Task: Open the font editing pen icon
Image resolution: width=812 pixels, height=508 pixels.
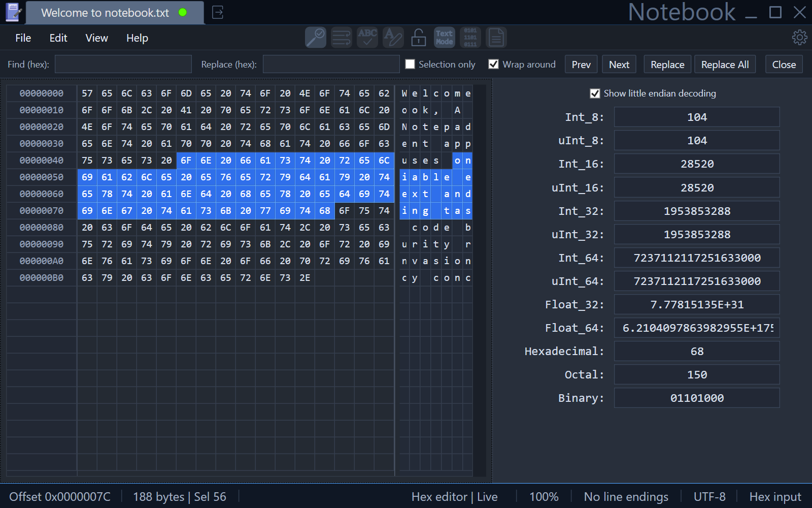Action: coord(393,38)
